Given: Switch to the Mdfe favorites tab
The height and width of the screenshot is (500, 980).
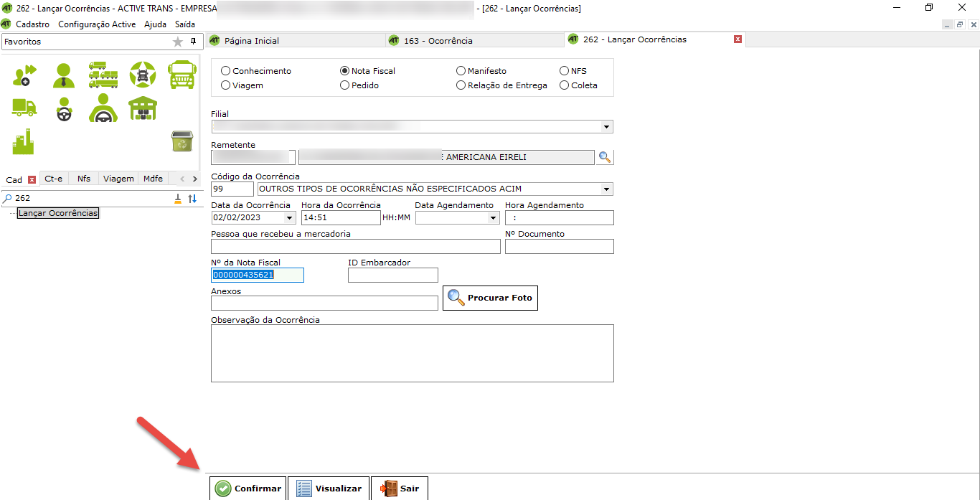Looking at the screenshot, I should point(153,179).
